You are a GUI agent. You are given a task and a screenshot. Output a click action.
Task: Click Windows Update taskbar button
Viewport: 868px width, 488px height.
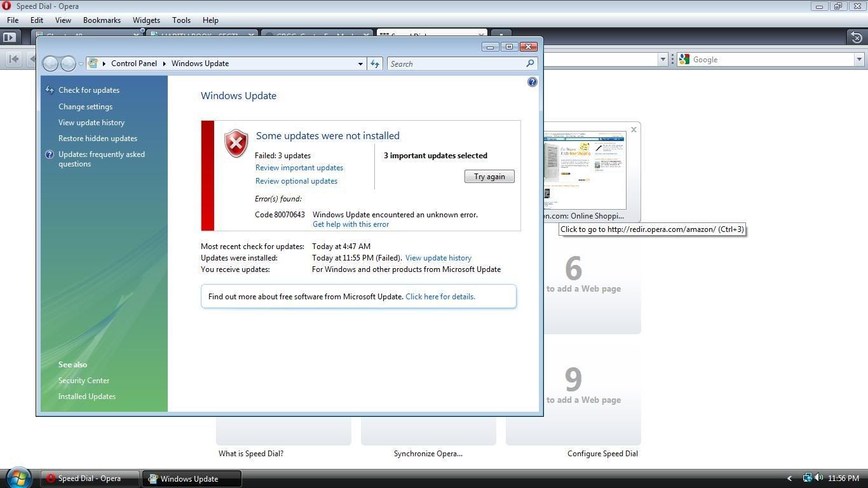(192, 478)
